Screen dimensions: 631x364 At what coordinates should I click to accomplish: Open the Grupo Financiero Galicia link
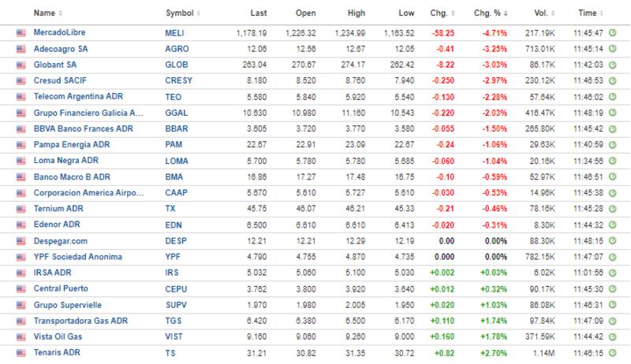click(x=88, y=113)
